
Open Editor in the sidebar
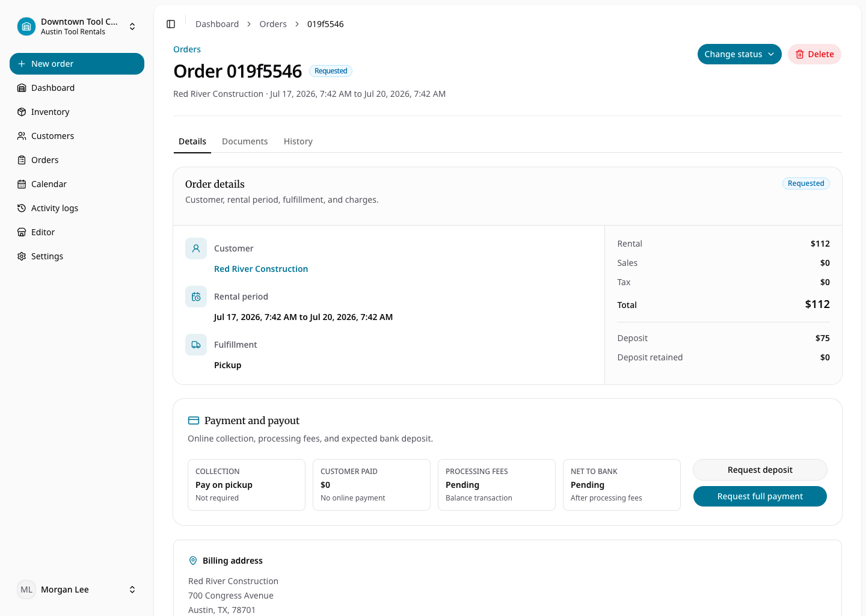(x=77, y=232)
